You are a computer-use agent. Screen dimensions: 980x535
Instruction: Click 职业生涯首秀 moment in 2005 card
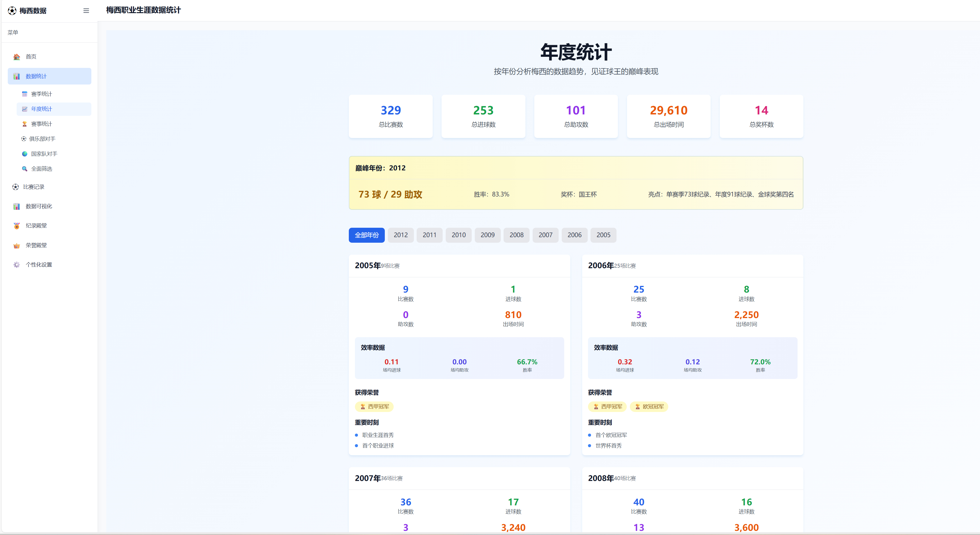pyautogui.click(x=378, y=435)
